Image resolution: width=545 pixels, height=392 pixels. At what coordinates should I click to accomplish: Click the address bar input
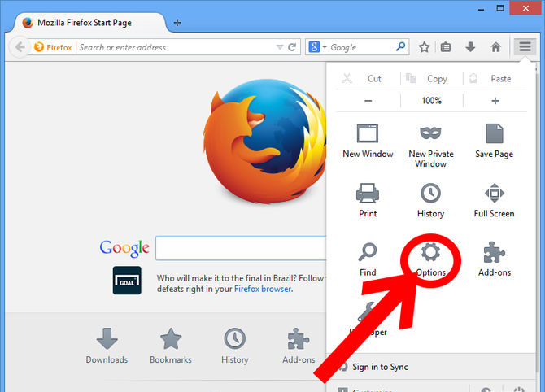coord(176,47)
